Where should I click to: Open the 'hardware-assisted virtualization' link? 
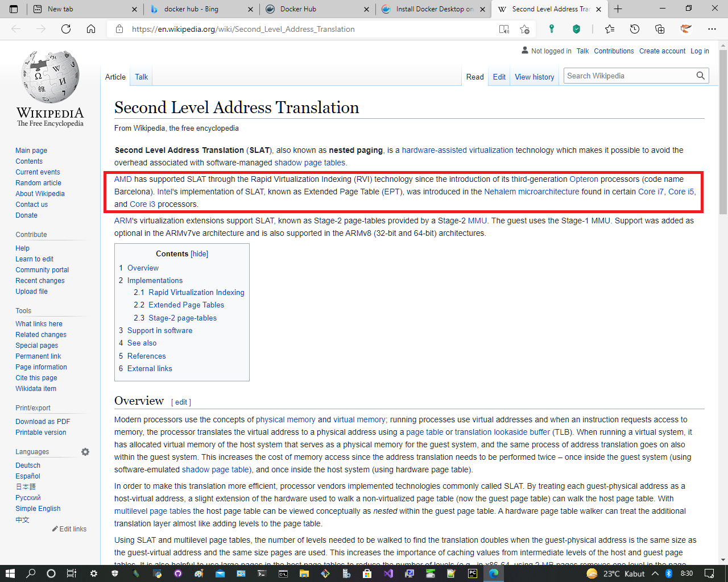click(457, 150)
